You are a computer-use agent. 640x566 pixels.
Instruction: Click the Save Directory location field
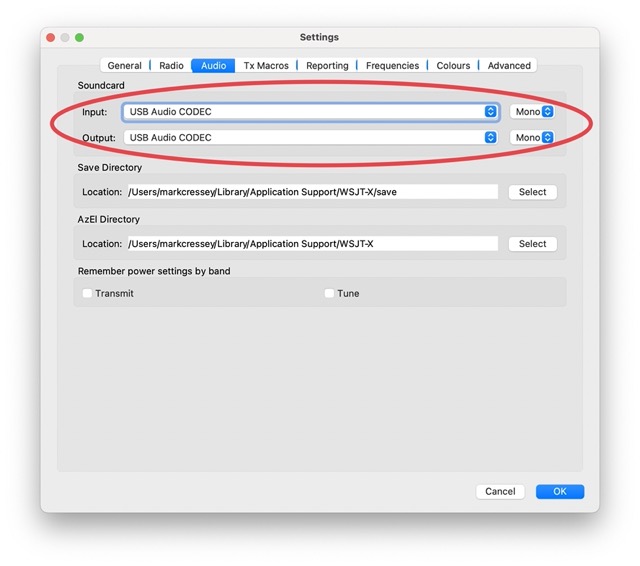(x=313, y=192)
